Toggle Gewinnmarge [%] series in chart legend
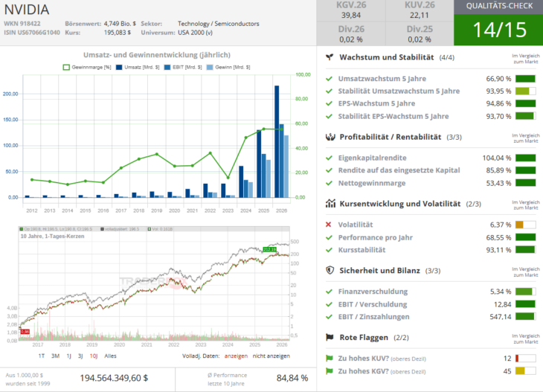 pyautogui.click(x=90, y=67)
